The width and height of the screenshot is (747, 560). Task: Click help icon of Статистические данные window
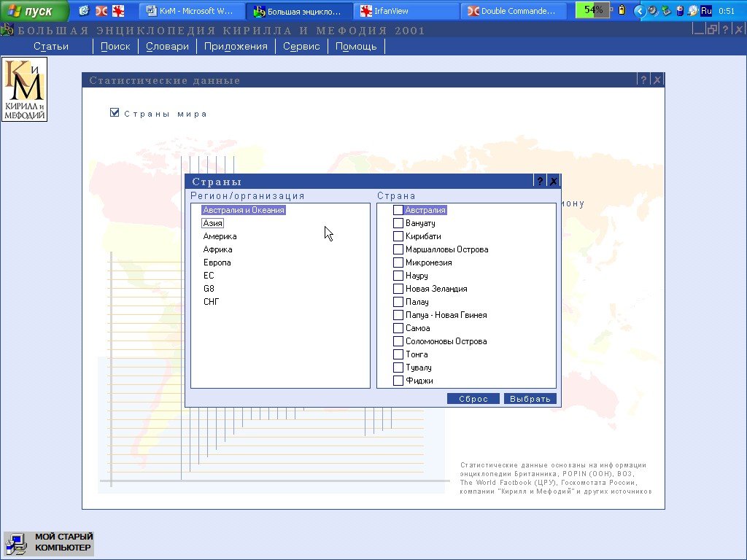(x=643, y=80)
